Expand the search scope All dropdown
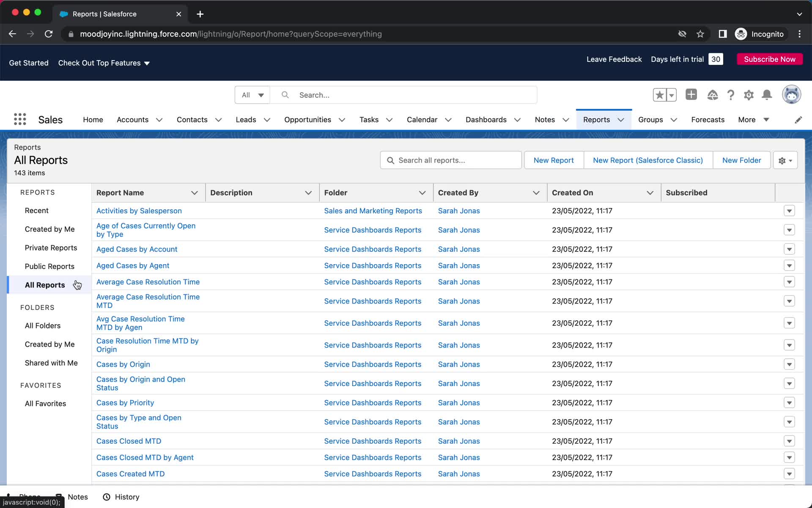 coord(252,95)
